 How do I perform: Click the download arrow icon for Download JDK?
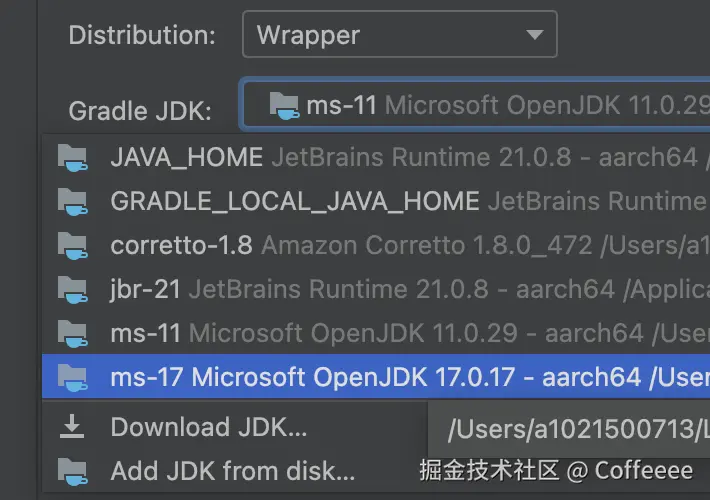[x=72, y=427]
